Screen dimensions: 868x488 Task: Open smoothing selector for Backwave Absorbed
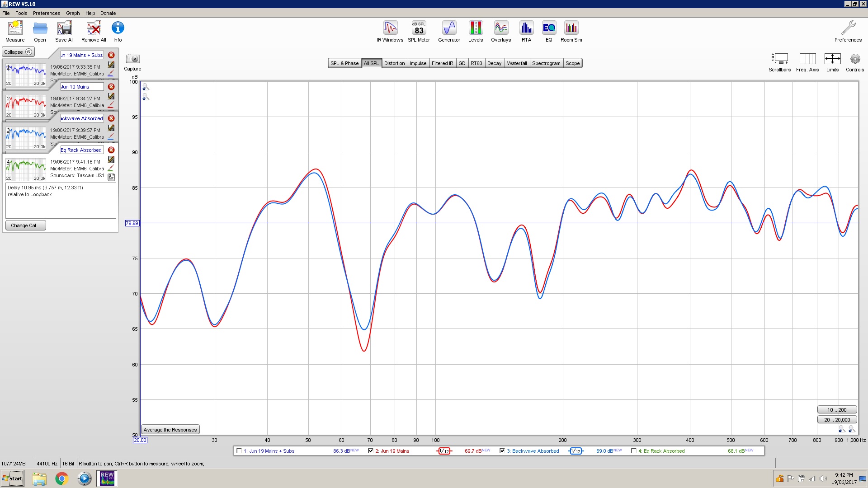tap(576, 451)
